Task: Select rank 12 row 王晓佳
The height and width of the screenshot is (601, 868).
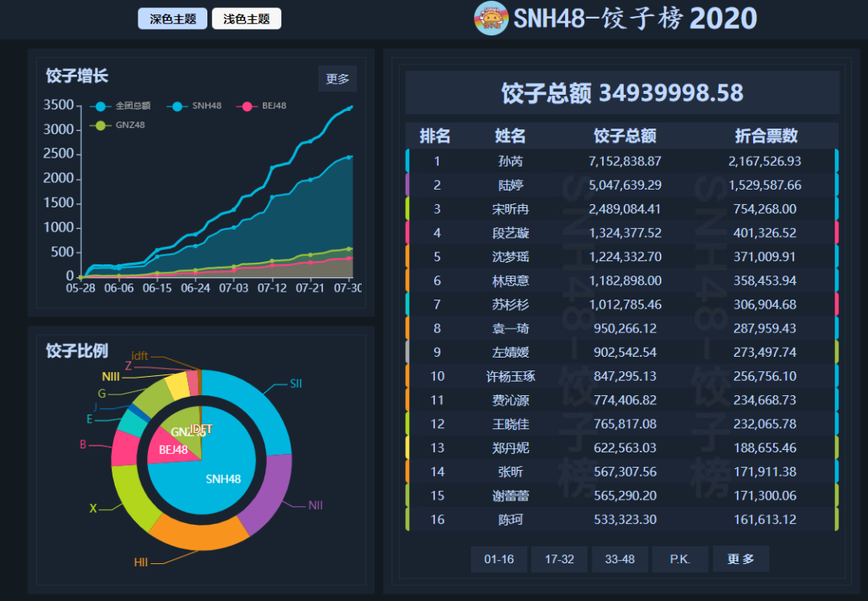Action: pyautogui.click(x=621, y=424)
